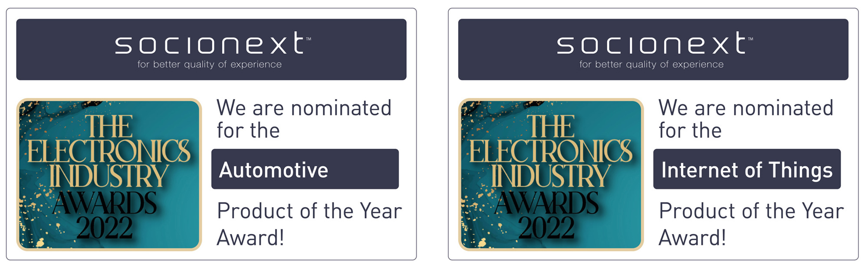Click the right Socionext logo banner

(653, 49)
